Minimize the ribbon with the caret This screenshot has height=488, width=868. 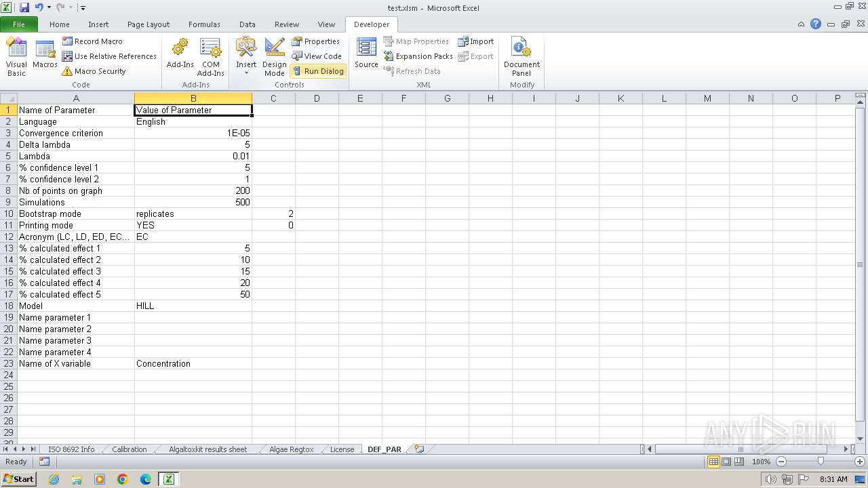802,24
